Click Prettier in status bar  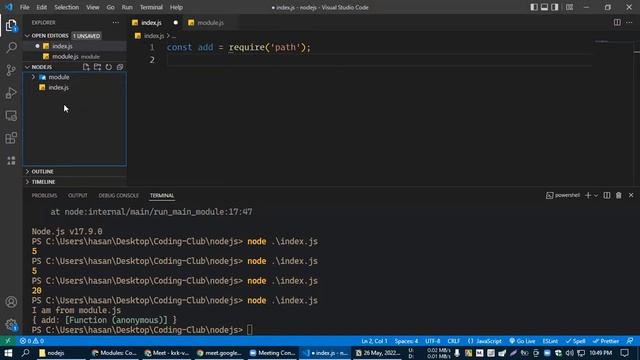606,341
